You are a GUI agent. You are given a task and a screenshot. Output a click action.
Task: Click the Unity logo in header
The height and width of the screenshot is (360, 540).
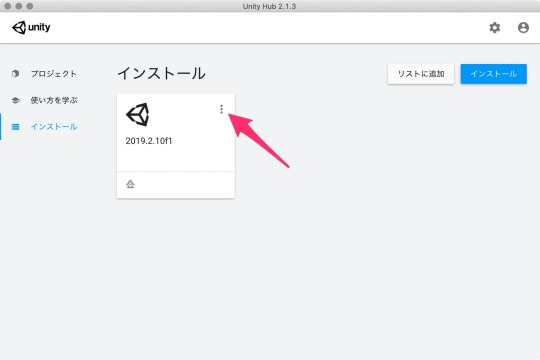[x=31, y=27]
